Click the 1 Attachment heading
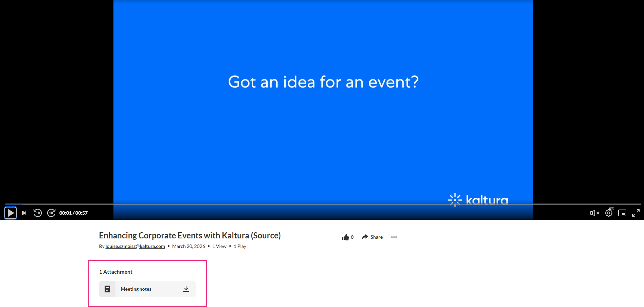 coord(116,272)
